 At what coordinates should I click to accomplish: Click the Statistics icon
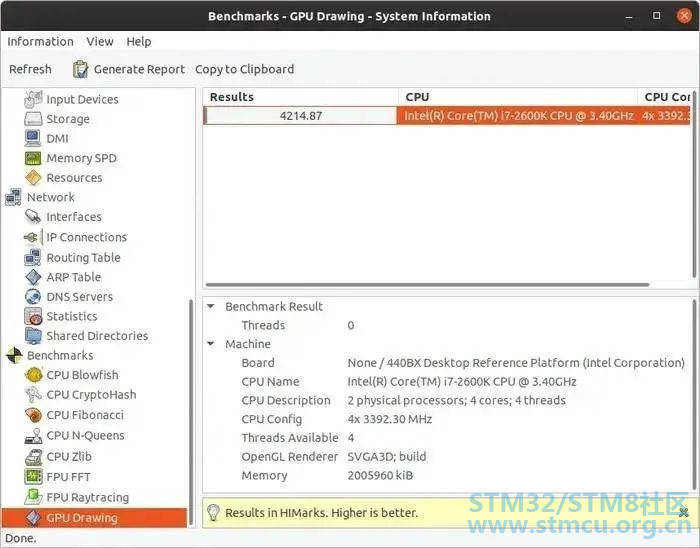tap(33, 316)
